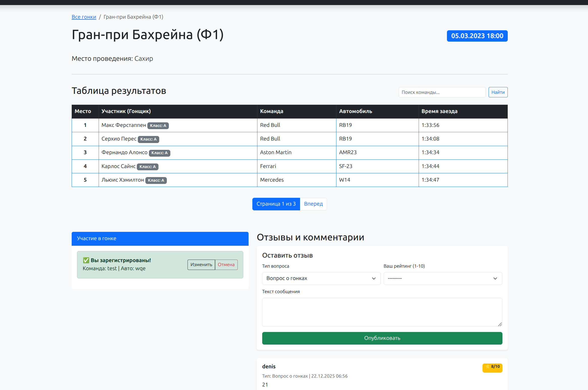This screenshot has height=390, width=588.
Task: Click the 05.03.2023 18:00 date badge
Action: [477, 36]
